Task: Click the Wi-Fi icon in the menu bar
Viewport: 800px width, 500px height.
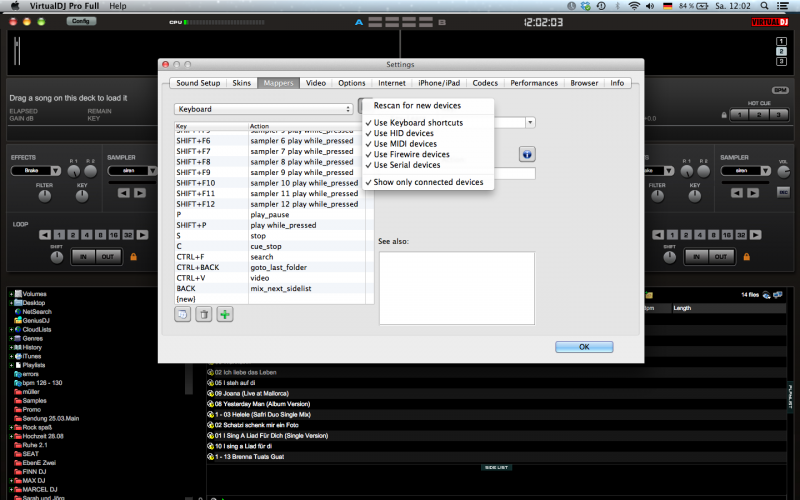Action: click(634, 6)
